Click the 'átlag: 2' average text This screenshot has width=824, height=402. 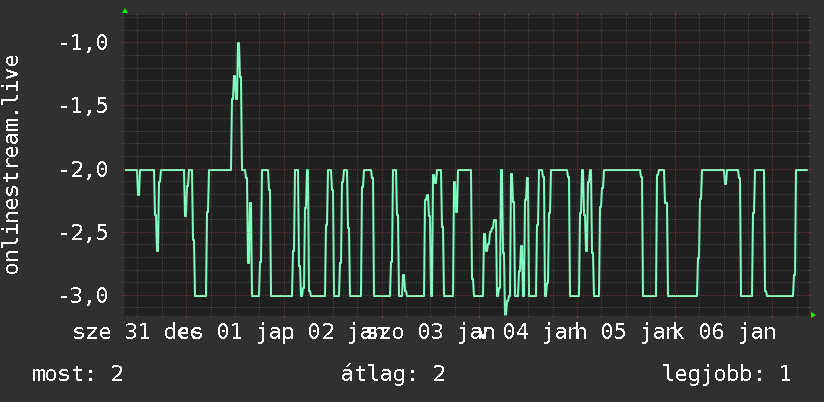[x=393, y=375]
